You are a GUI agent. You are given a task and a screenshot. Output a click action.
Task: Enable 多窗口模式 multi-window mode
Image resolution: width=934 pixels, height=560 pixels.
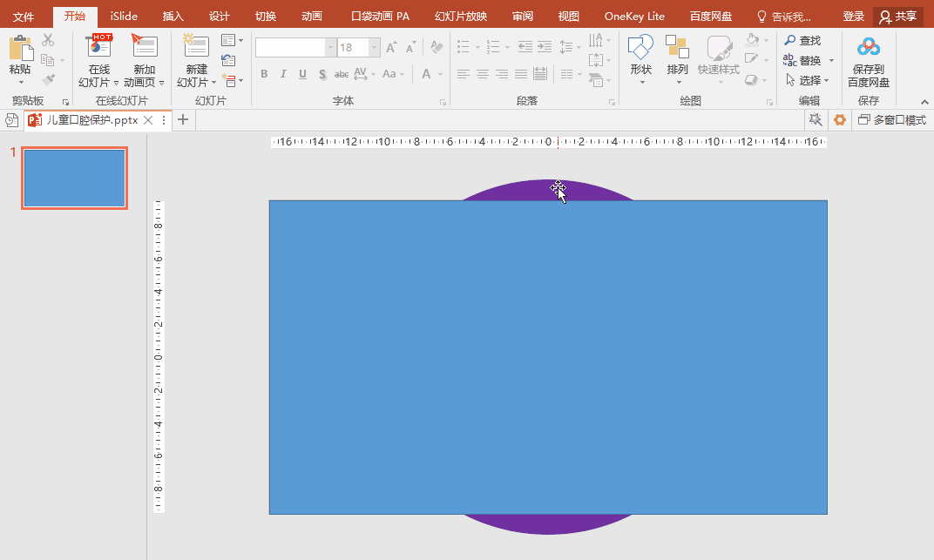(x=891, y=120)
